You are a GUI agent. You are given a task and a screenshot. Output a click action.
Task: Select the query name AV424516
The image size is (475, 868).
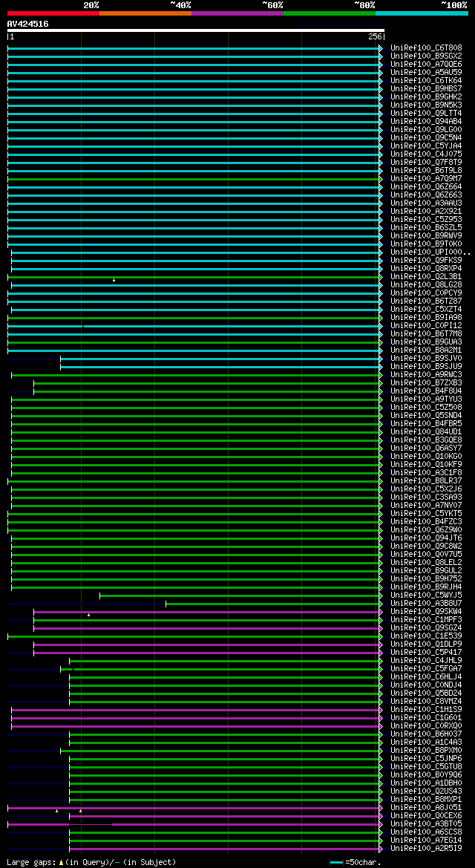coord(27,24)
